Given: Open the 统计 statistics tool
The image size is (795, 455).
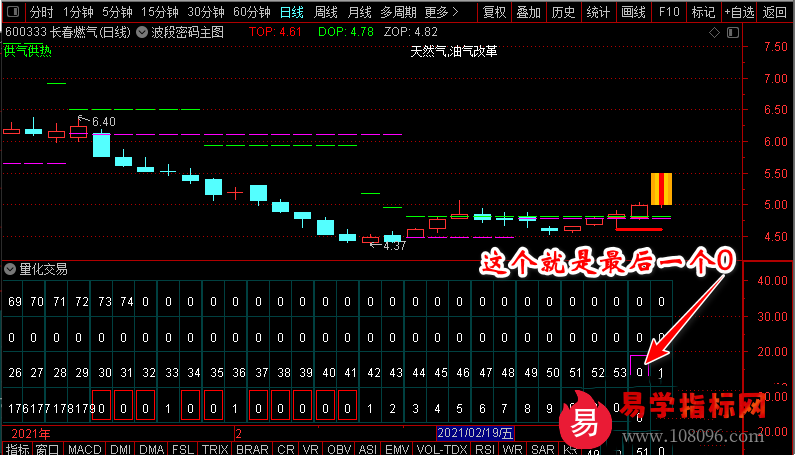Looking at the screenshot, I should [598, 12].
